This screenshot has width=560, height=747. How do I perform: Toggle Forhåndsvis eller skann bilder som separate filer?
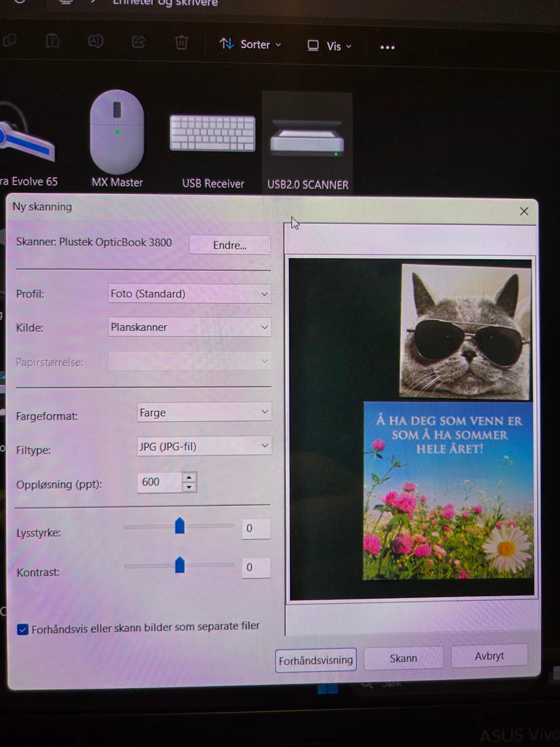23,630
